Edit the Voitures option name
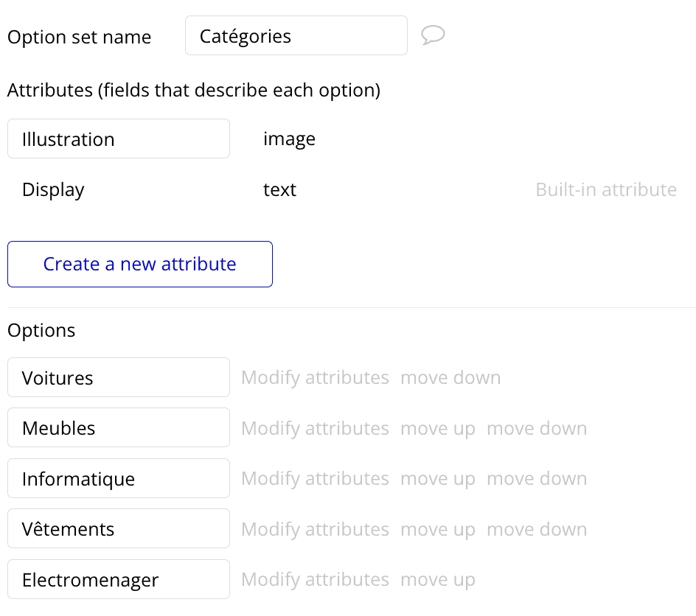696x616 pixels. 118,377
